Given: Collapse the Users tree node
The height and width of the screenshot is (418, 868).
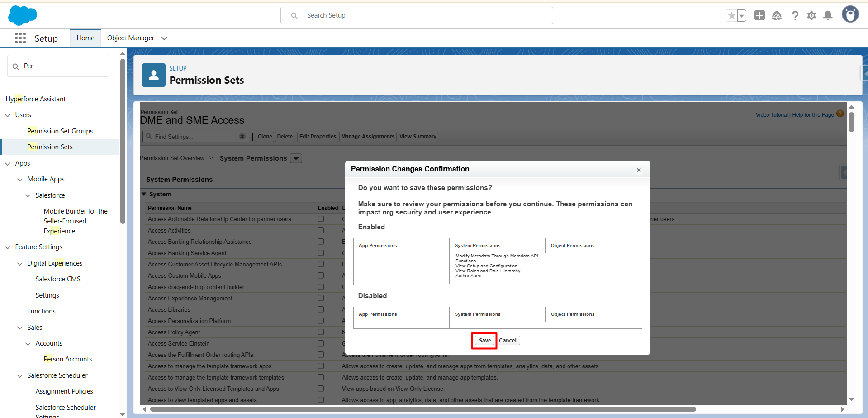Looking at the screenshot, I should [x=8, y=115].
